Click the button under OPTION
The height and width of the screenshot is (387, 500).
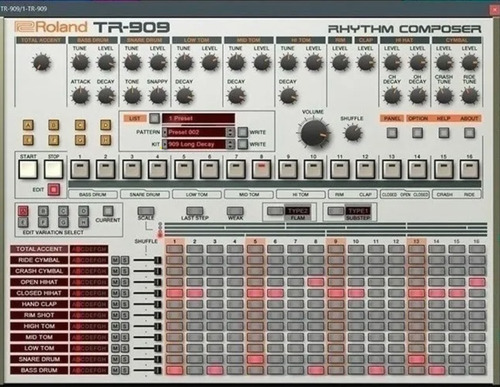pos(417,133)
